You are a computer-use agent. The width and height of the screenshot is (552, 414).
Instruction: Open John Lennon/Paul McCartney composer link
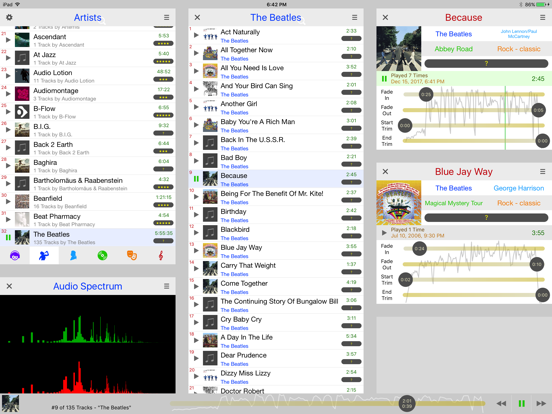click(x=519, y=34)
